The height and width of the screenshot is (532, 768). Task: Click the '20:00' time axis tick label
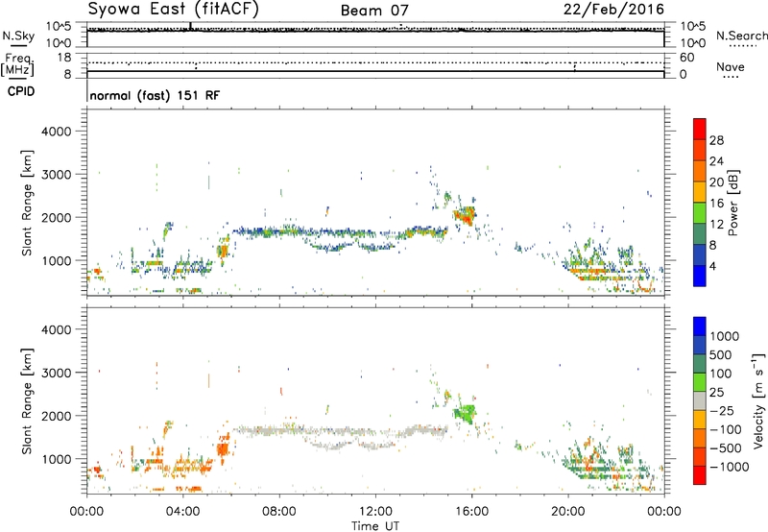[567, 512]
